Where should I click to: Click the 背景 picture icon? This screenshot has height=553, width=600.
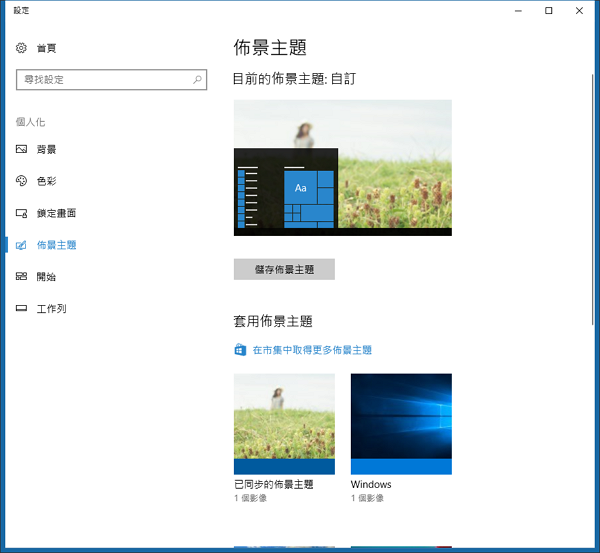pyautogui.click(x=21, y=149)
